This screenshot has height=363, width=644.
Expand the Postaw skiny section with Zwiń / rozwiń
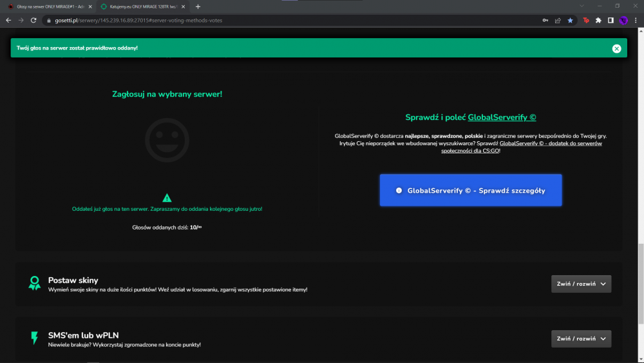[581, 284]
